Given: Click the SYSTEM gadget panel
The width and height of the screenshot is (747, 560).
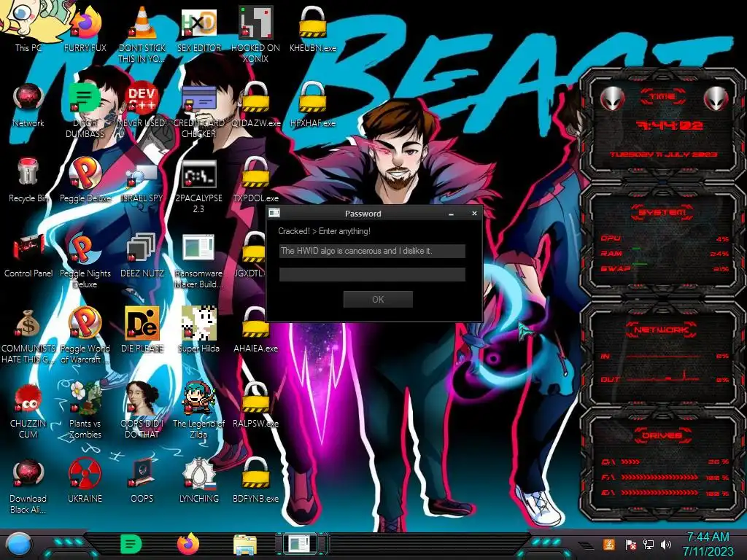Looking at the screenshot, I should 662,243.
